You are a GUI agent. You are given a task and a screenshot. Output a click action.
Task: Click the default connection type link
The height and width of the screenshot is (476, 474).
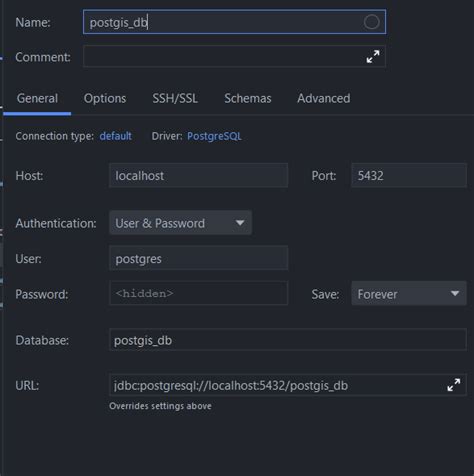(x=115, y=136)
